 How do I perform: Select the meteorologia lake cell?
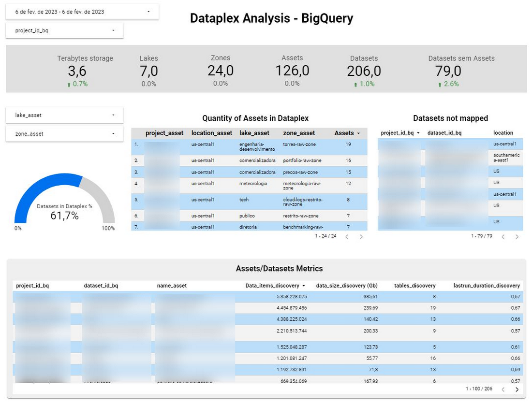coord(253,183)
